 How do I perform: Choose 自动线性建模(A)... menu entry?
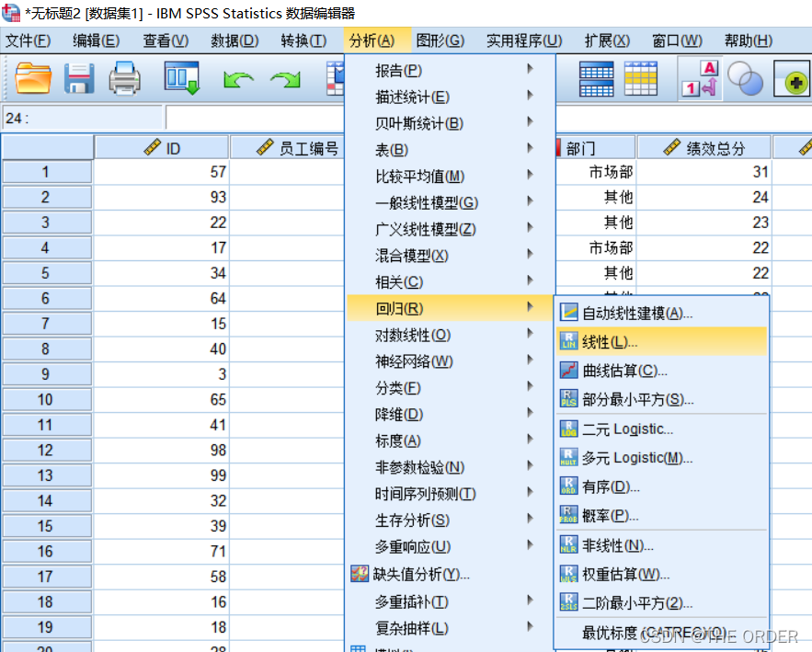662,313
